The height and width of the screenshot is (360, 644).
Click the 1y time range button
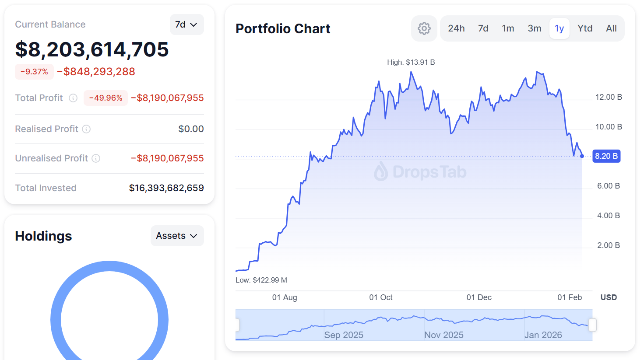559,28
